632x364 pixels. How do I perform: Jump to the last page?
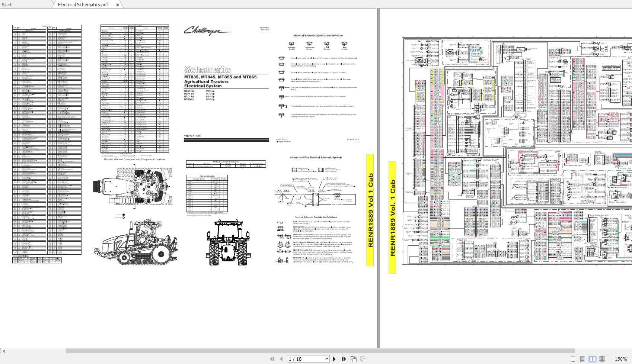[344, 359]
